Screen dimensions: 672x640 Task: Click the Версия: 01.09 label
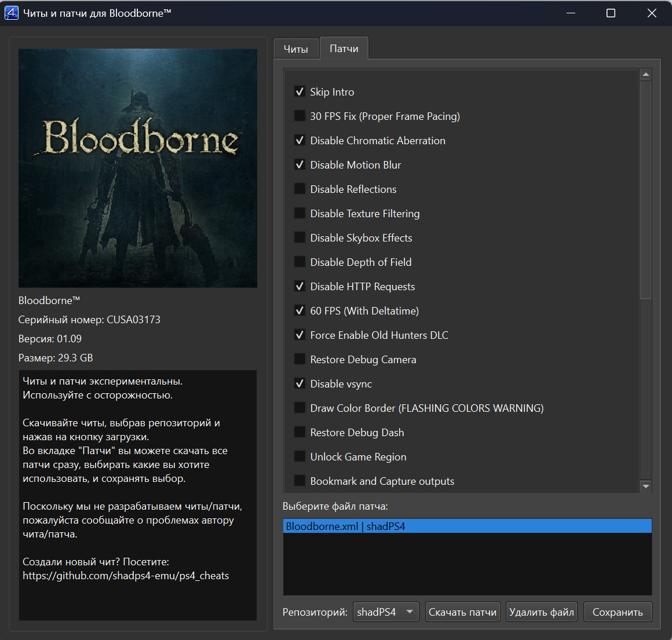coord(50,339)
